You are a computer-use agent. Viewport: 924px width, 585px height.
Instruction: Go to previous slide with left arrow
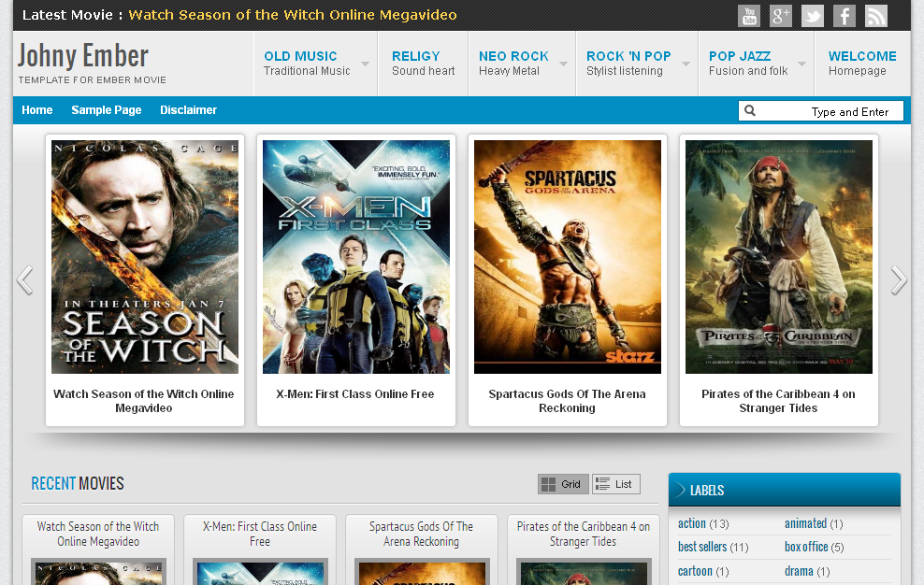24,279
